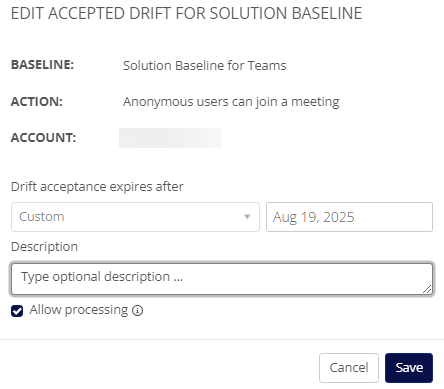Click the ACCOUNT field label
The width and height of the screenshot is (444, 389).
(x=43, y=137)
